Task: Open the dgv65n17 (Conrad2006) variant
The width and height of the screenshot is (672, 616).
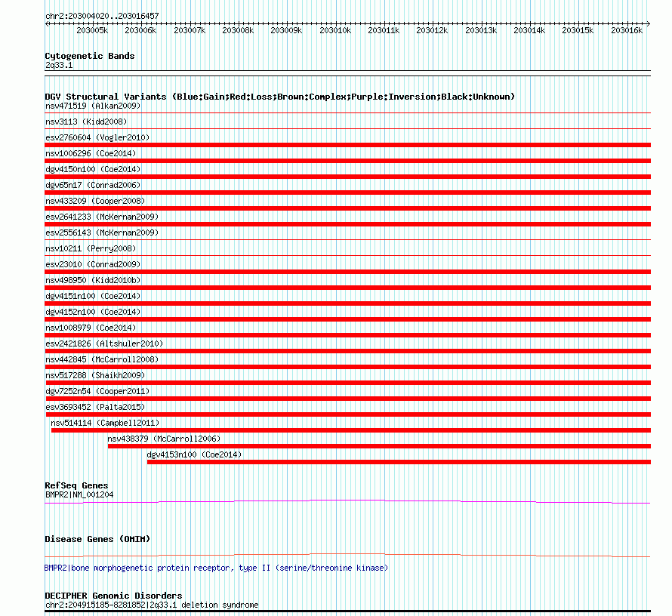Action: (x=93, y=185)
